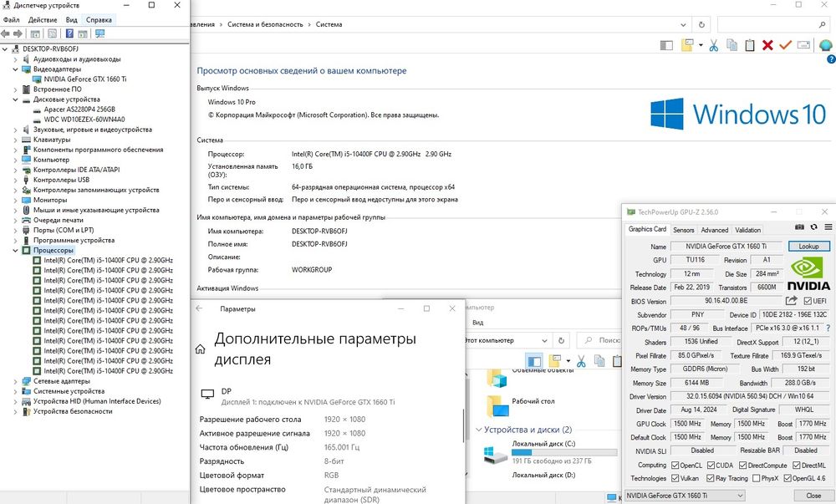Collapse Дисковые устройства node
Screen dimensions: 836x504
tap(15, 99)
